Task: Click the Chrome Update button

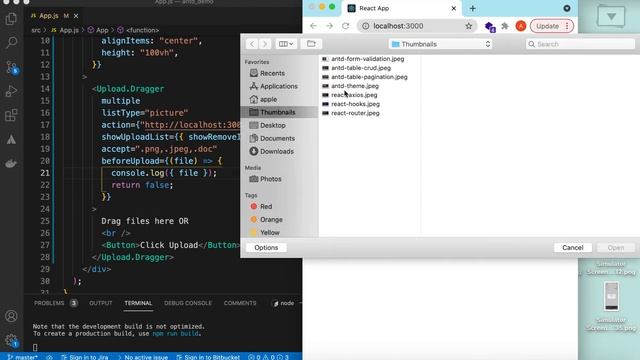Action: (x=551, y=26)
